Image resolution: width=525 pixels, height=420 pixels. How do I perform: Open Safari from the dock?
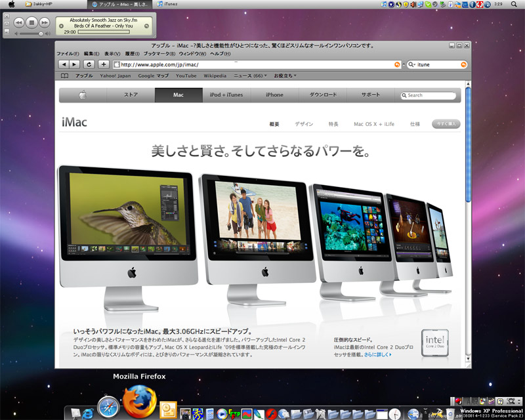pos(108,408)
